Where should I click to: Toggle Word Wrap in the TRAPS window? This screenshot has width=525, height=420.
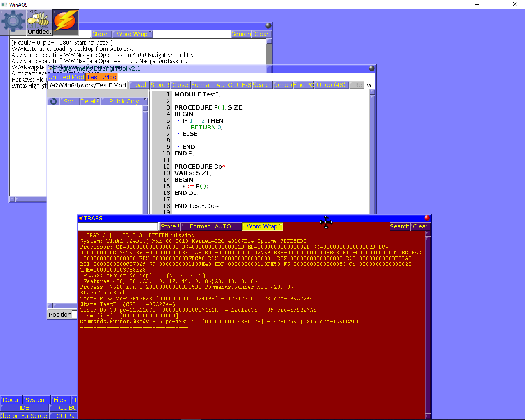tap(262, 226)
